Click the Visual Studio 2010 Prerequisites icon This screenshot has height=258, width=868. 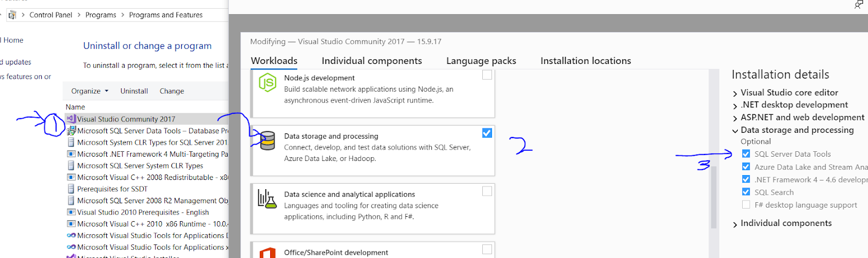point(71,212)
